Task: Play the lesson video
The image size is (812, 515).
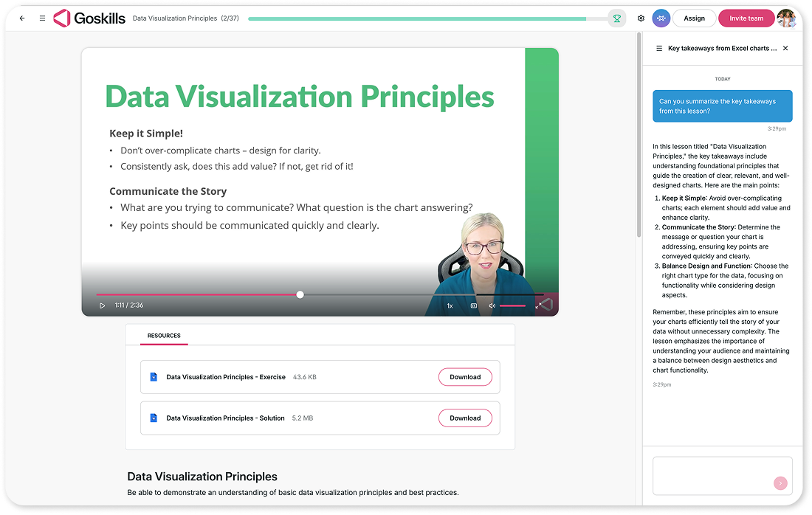Action: point(102,305)
